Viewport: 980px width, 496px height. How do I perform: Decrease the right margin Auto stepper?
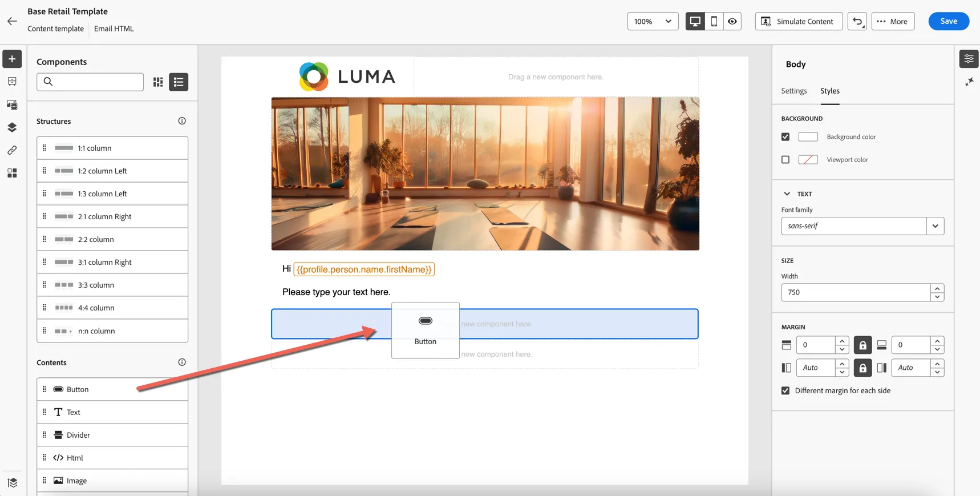pyautogui.click(x=937, y=372)
